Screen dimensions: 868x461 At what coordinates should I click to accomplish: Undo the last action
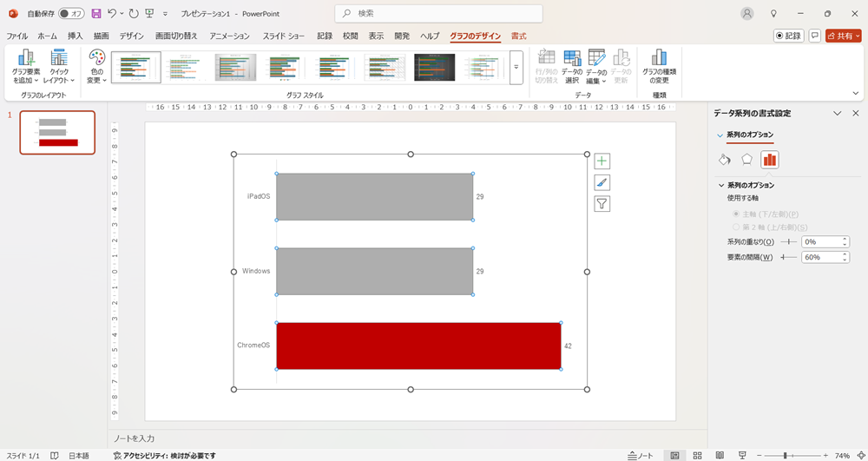112,13
